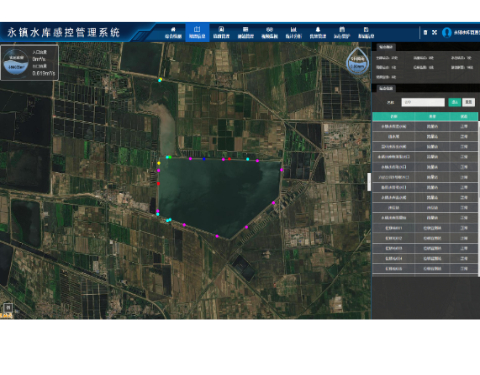
Task: Select the first row in station table
Action: pyautogui.click(x=425, y=126)
